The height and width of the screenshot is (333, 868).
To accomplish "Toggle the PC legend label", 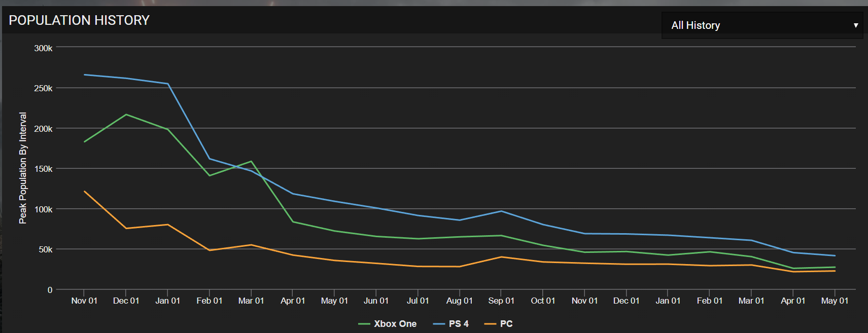I will click(506, 324).
